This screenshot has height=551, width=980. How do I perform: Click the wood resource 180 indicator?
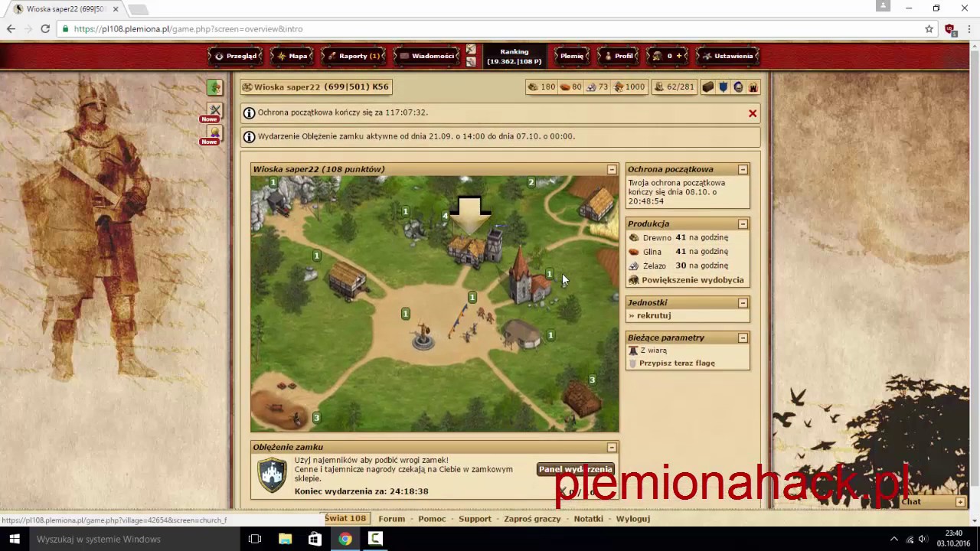click(541, 86)
